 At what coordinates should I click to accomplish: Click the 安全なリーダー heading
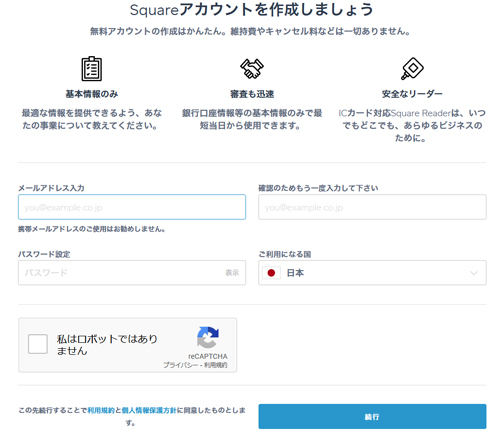click(412, 94)
